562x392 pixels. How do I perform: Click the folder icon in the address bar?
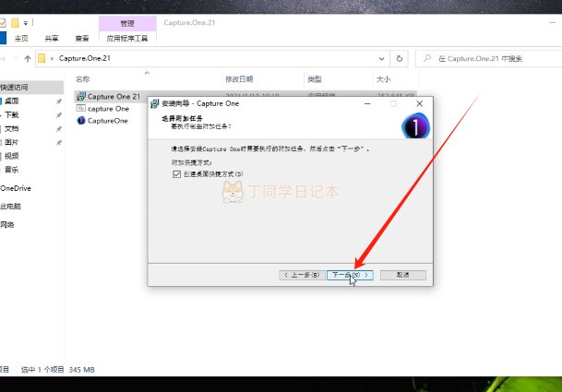point(42,58)
